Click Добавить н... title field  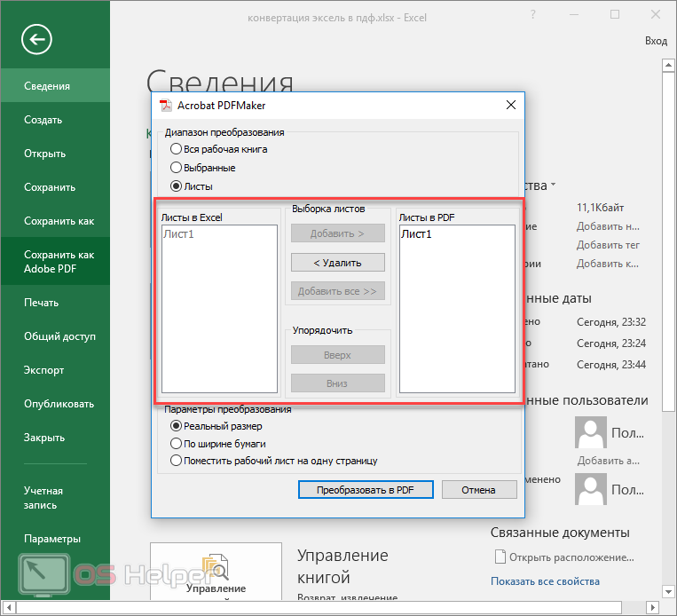click(608, 226)
